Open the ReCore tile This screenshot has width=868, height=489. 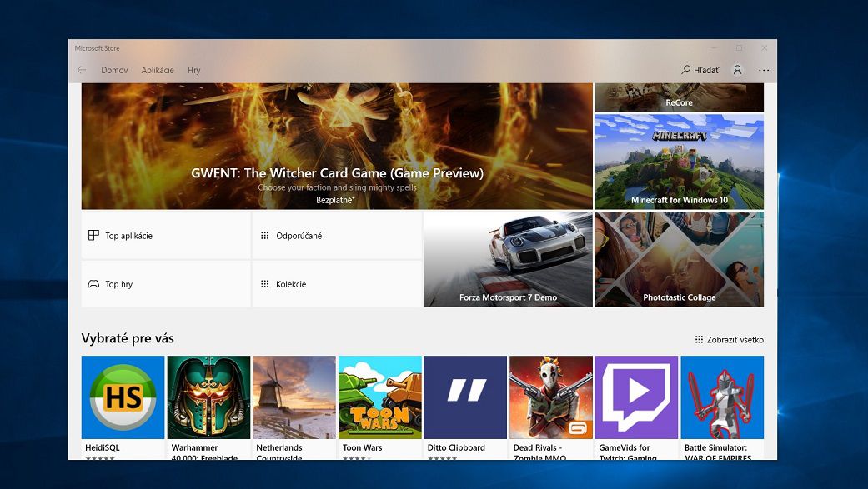[680, 98]
